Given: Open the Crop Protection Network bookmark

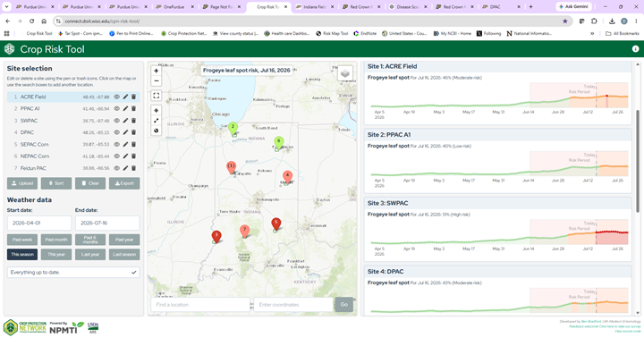Looking at the screenshot, I should tap(183, 34).
